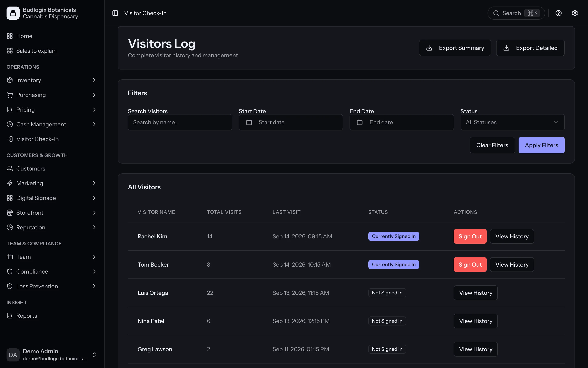588x368 pixels.
Task: Click the Budlogix Botanicals logo icon
Action: pyautogui.click(x=13, y=13)
